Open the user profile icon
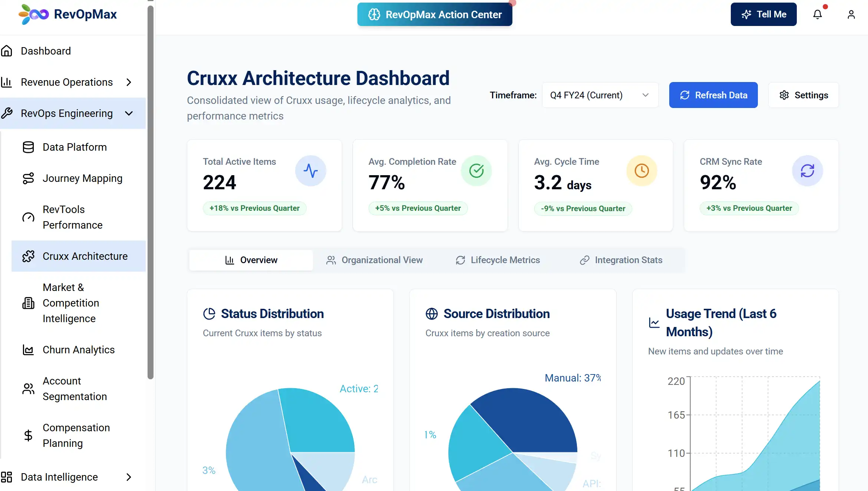Viewport: 868px width, 491px height. point(851,14)
